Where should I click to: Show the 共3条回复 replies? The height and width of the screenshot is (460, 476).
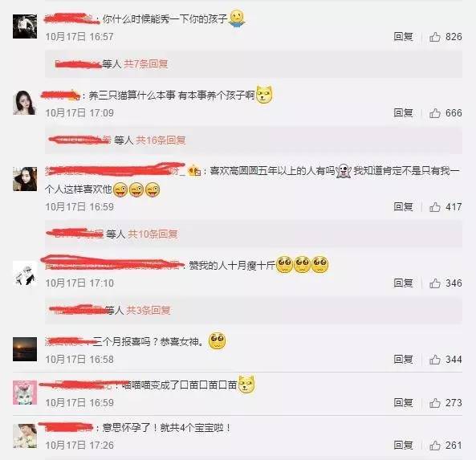tap(148, 311)
